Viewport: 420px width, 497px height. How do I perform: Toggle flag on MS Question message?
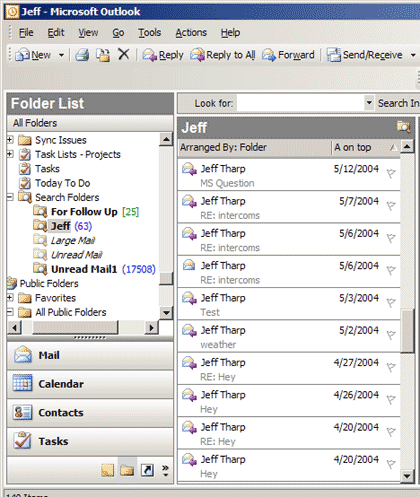pyautogui.click(x=391, y=173)
